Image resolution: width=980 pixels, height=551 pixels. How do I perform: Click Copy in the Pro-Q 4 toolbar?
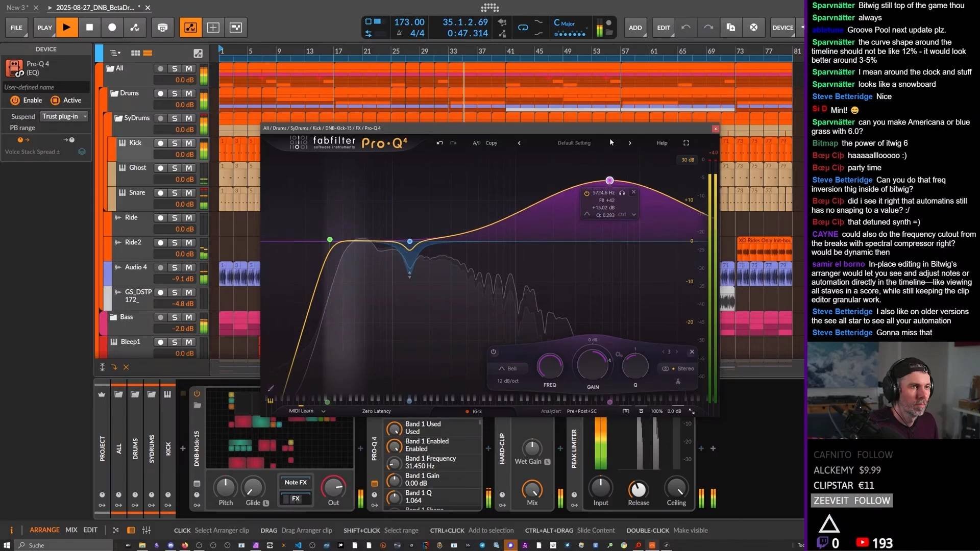[x=491, y=143]
